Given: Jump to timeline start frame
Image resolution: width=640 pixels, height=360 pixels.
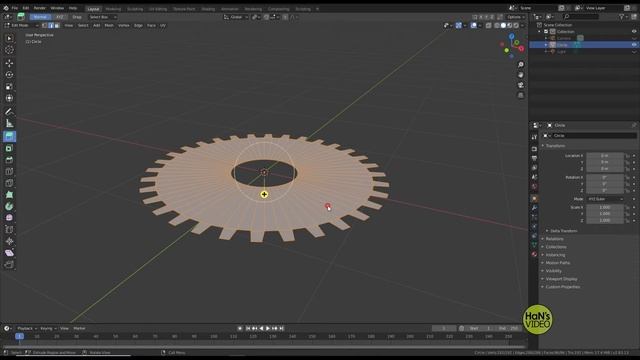Looking at the screenshot, I should coord(248,328).
